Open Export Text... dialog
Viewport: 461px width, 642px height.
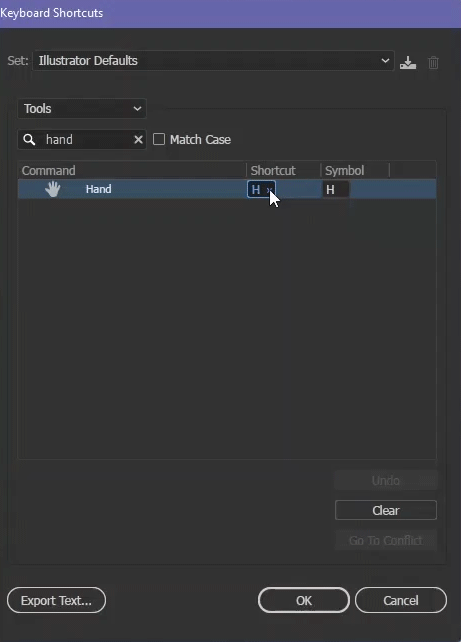(56, 600)
